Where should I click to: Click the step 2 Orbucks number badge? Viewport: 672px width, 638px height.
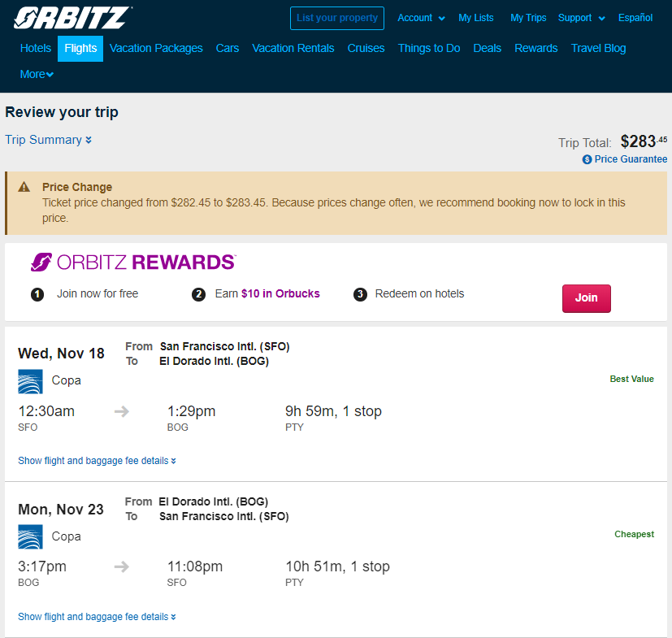coord(198,294)
